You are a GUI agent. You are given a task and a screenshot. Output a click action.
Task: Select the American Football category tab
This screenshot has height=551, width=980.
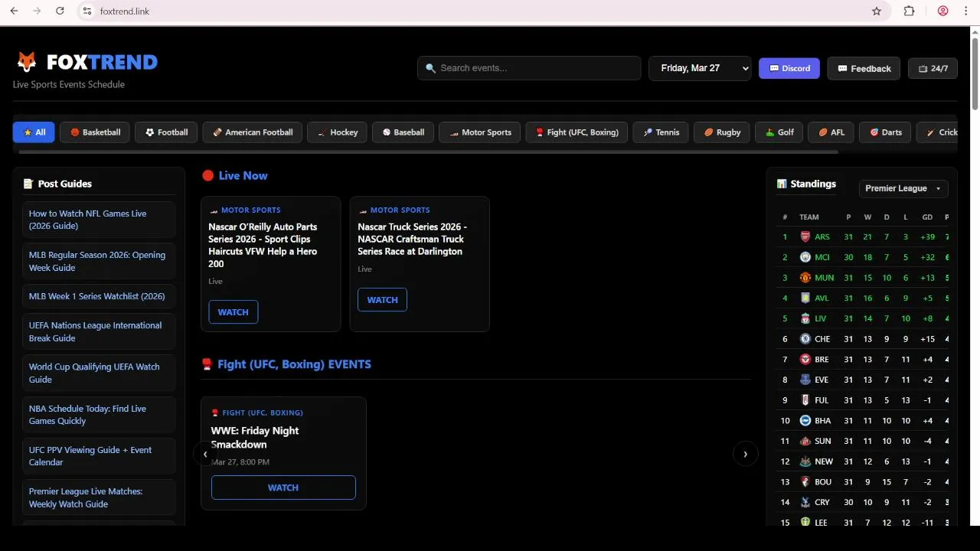click(x=253, y=132)
